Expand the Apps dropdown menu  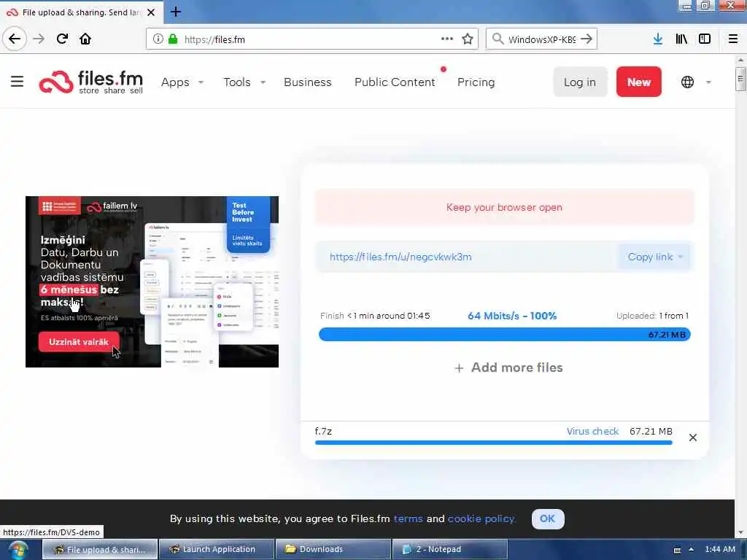click(201, 82)
